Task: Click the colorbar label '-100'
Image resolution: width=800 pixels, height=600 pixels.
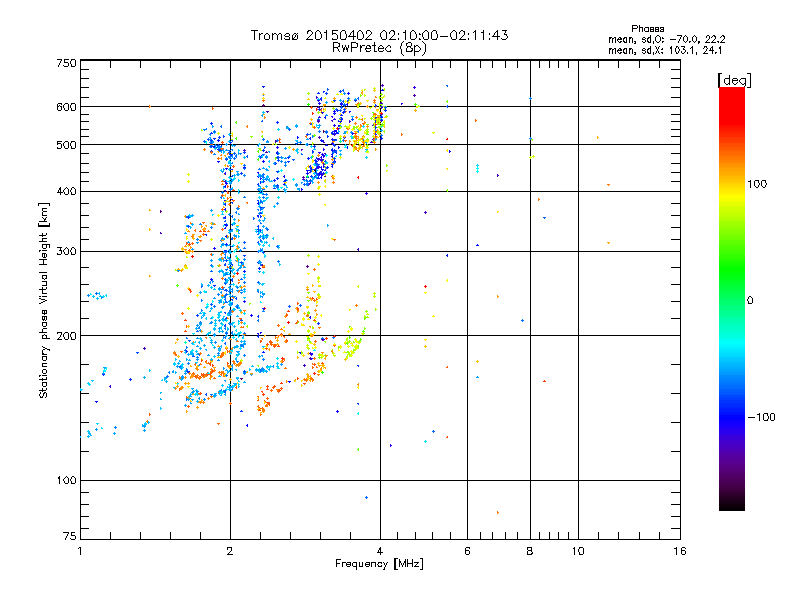Action: point(761,417)
